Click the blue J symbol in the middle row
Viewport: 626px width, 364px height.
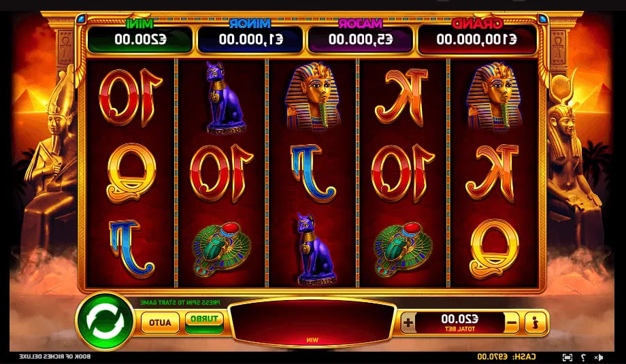(x=314, y=173)
